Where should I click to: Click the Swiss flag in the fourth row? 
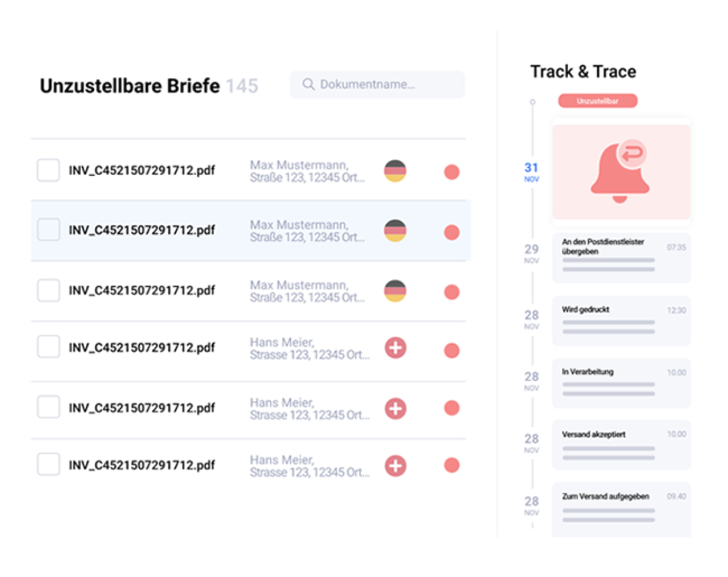coord(396,348)
